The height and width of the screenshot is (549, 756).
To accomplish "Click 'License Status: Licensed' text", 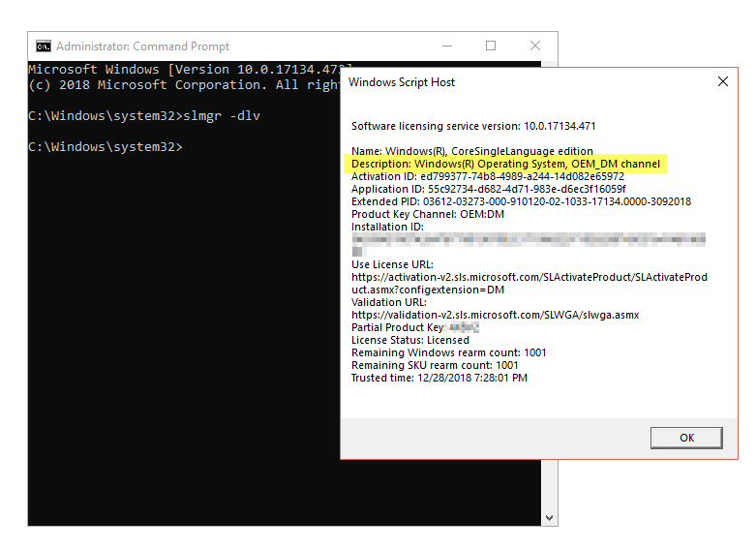I will [x=409, y=340].
